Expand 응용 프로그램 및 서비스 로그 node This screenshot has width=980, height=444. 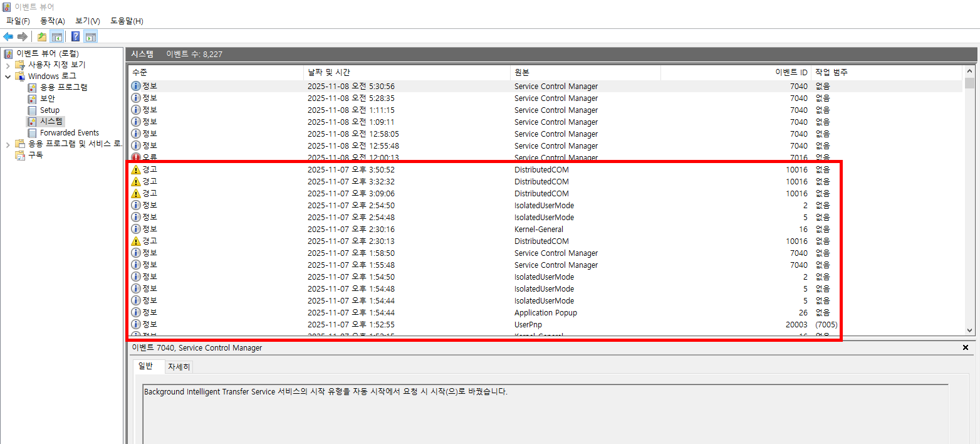pos(8,144)
